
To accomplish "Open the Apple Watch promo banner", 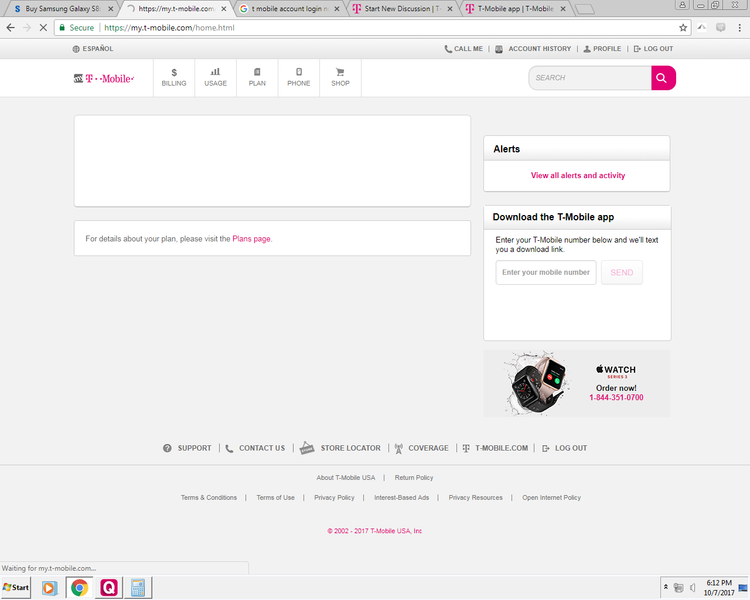I will pos(576,383).
